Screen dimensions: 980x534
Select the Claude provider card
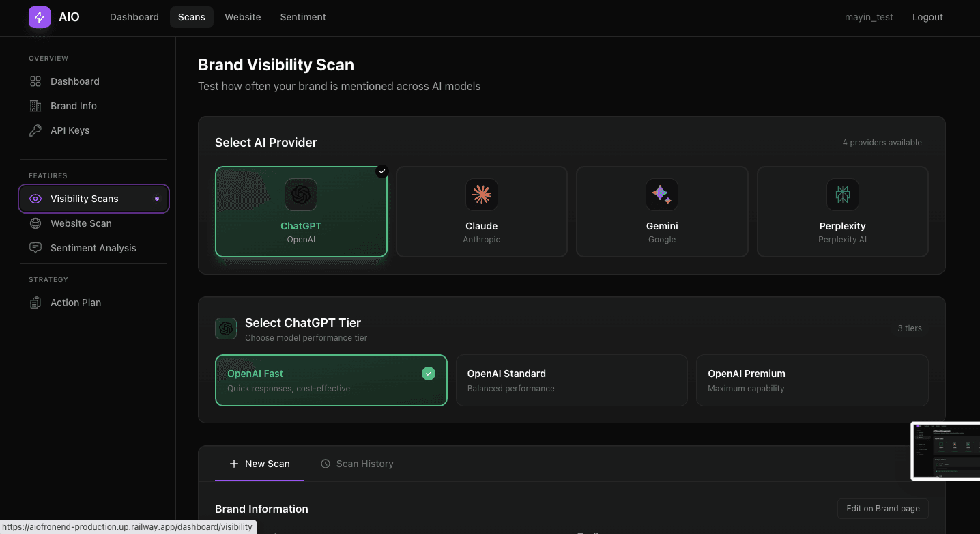[481, 212]
